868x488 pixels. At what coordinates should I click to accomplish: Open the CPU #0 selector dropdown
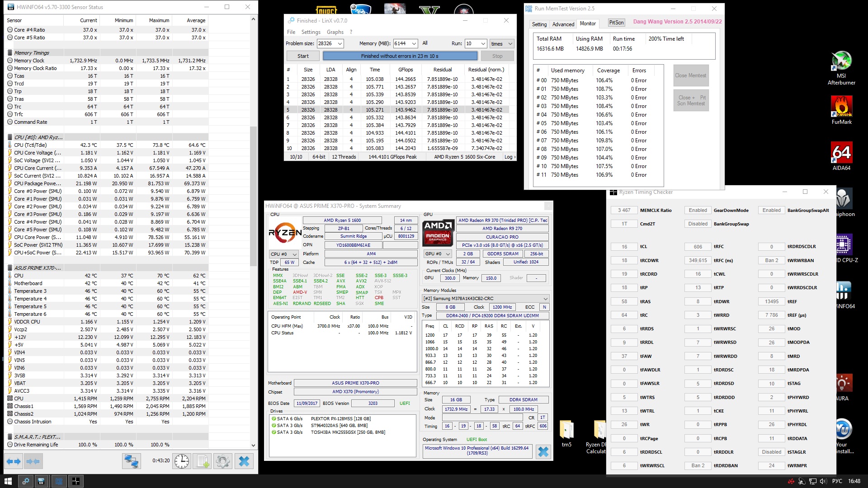[294, 254]
